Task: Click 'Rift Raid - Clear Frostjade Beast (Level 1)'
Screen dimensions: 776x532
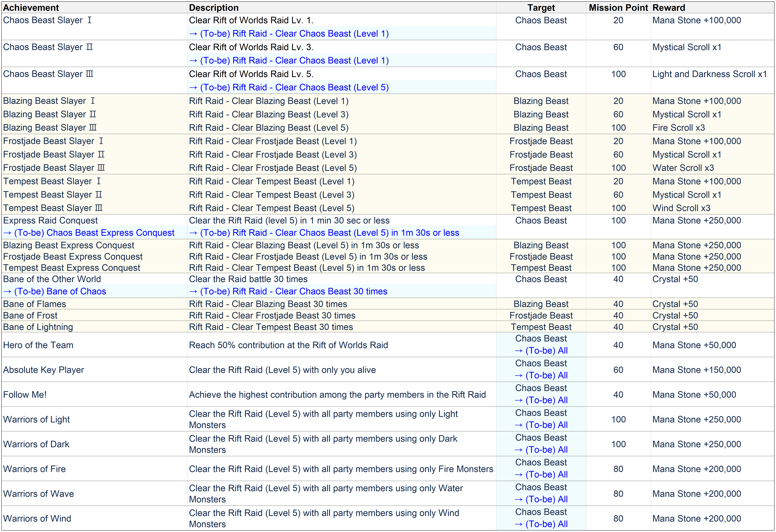Action: (273, 141)
